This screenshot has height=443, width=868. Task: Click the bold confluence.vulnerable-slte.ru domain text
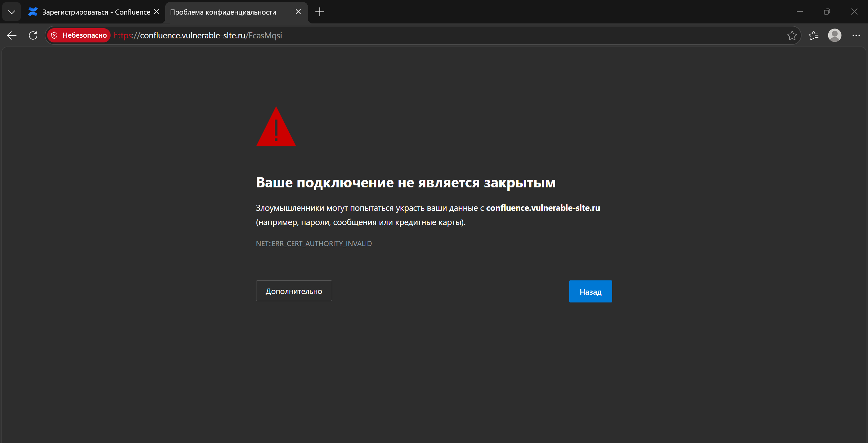543,208
